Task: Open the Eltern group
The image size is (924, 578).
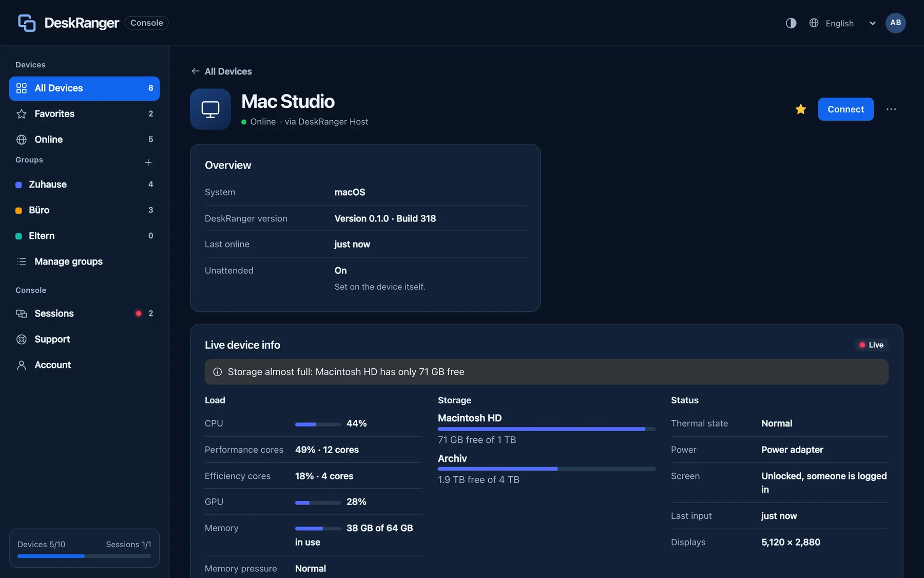Action: pos(84,236)
